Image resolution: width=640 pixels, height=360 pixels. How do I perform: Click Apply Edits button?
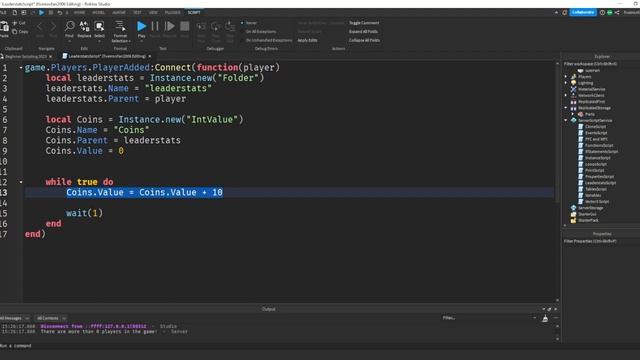[x=307, y=40]
